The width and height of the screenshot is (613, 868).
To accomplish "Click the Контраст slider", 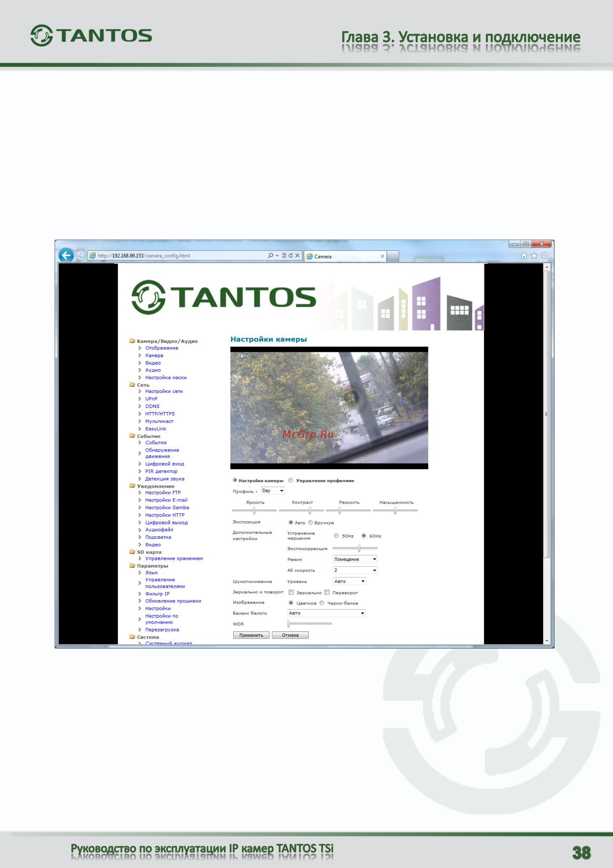I will point(301,511).
